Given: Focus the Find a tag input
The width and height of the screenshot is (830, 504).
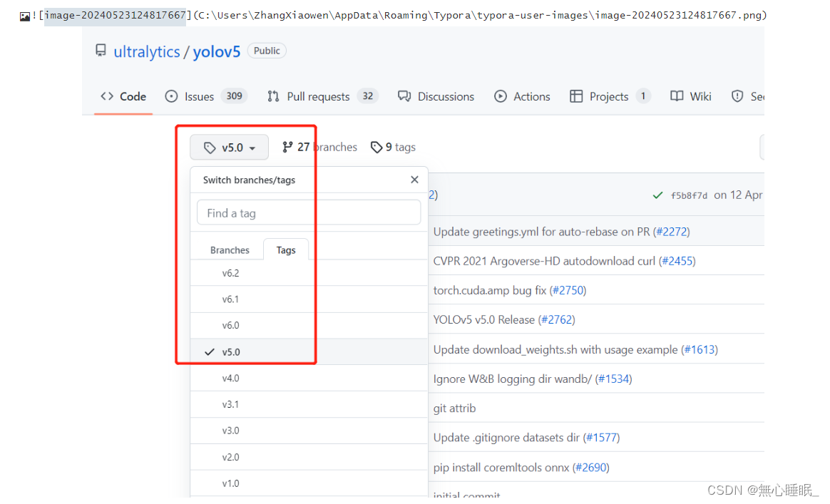Looking at the screenshot, I should [x=309, y=213].
